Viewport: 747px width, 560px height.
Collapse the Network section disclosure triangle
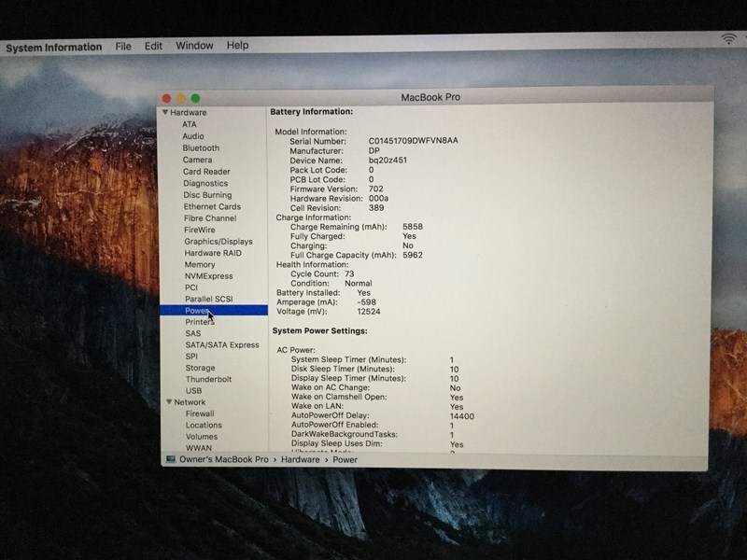click(167, 402)
